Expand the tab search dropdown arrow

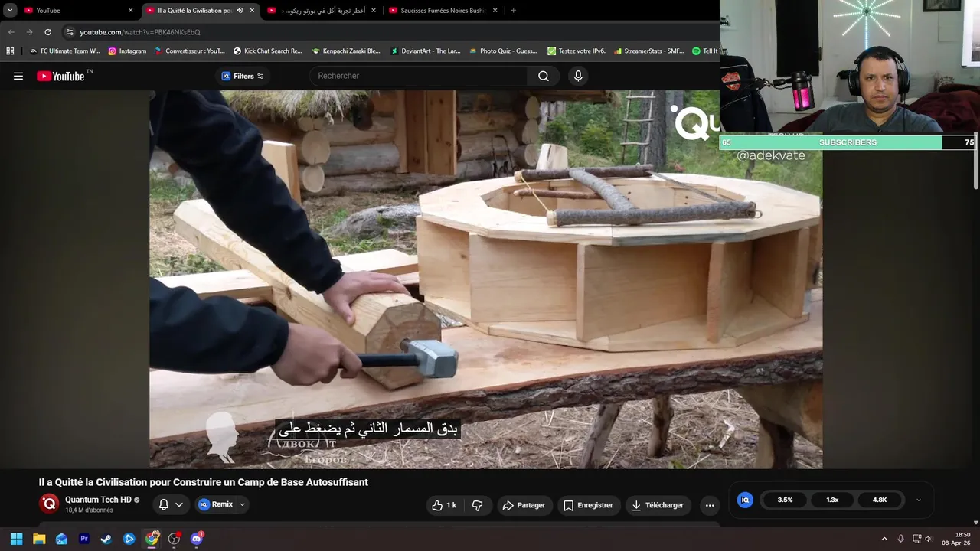coord(10,11)
